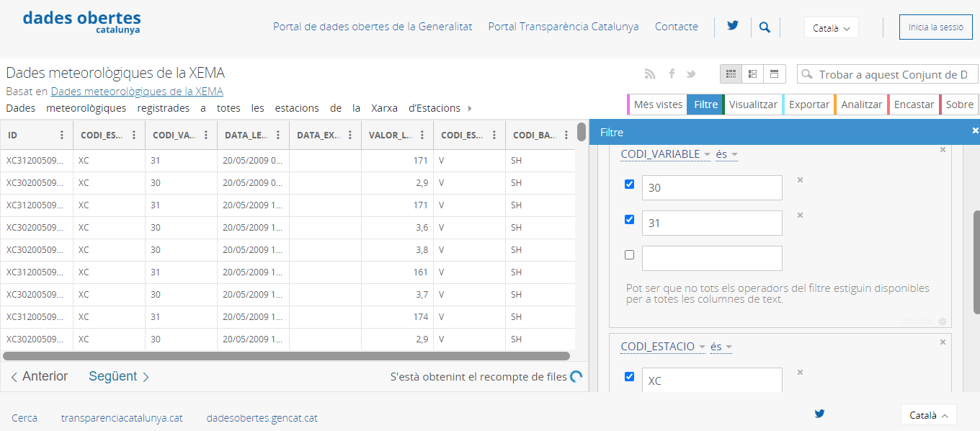Switch to the grid table view icon
The height and width of the screenshot is (431, 980).
click(731, 74)
